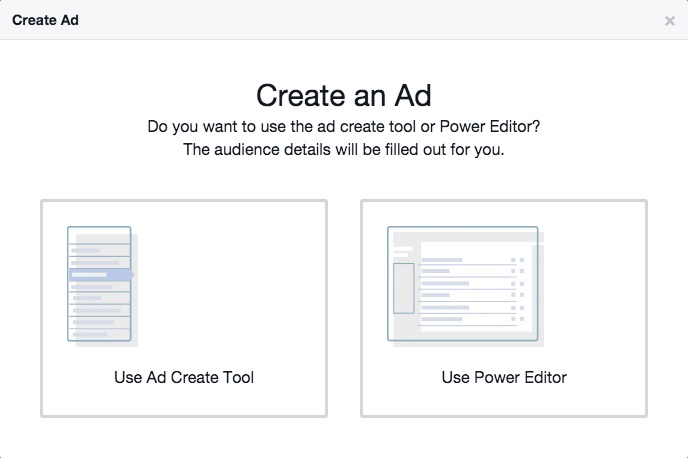Select the 'Use Power Editor' label
The image size is (688, 458).
tap(504, 377)
